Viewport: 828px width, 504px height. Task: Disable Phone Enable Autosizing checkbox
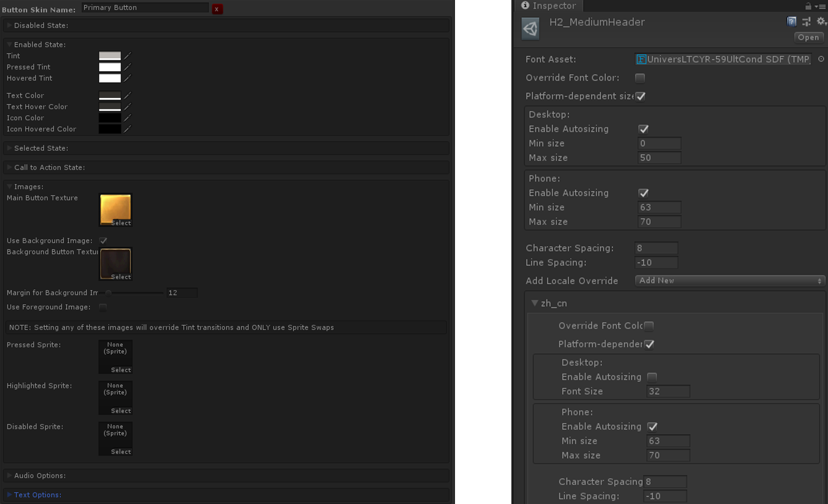643,192
